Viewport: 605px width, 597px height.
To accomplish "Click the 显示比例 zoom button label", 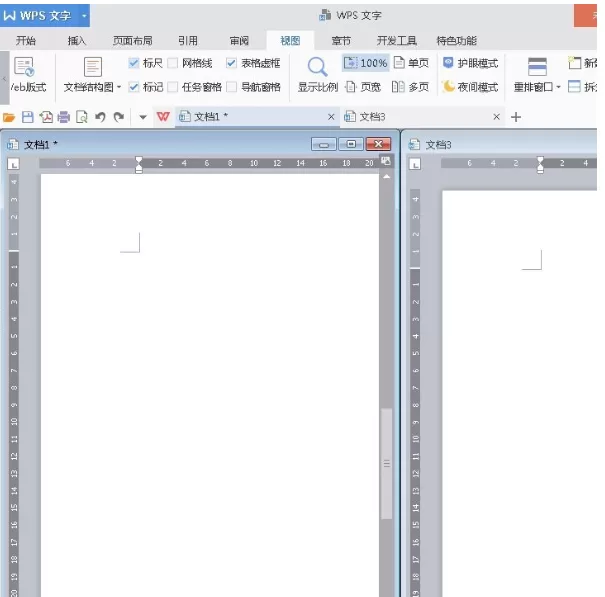I will (318, 87).
